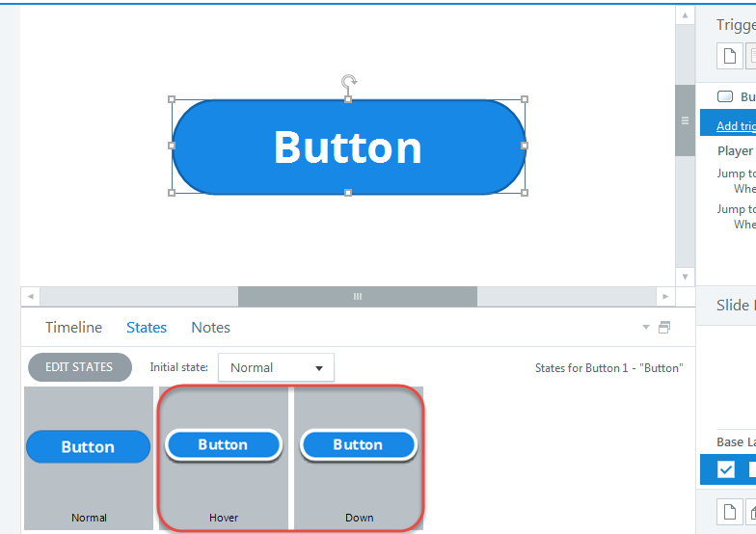Click the rotate handle above the button shape
Viewport: 756px width, 534px height.
tap(349, 82)
